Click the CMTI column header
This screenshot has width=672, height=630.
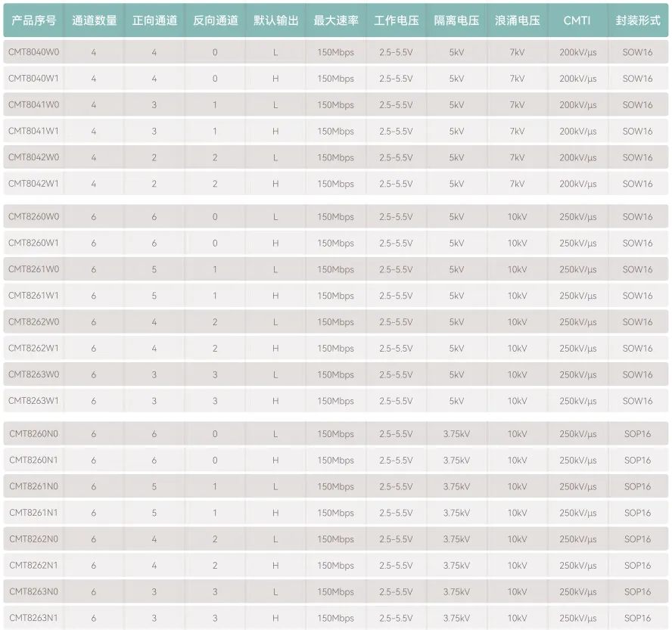click(577, 20)
